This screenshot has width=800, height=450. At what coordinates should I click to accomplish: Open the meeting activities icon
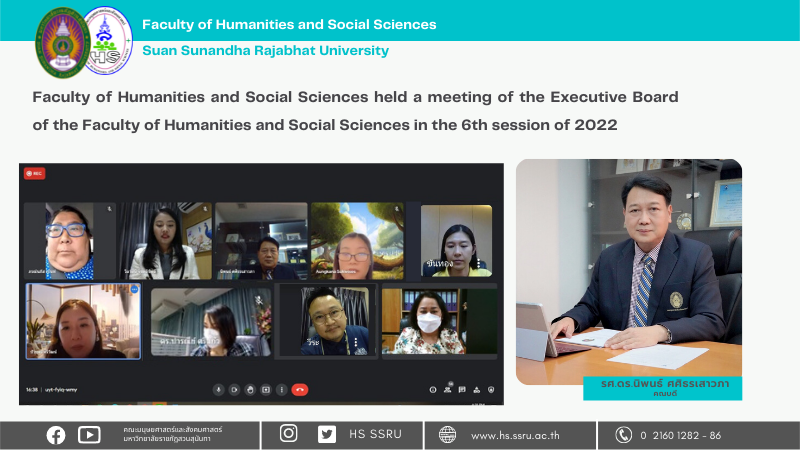(x=477, y=389)
